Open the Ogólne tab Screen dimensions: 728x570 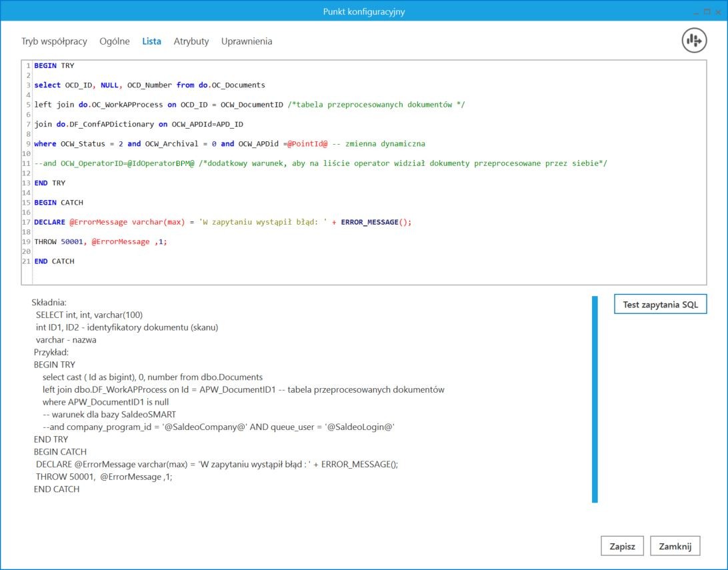tap(115, 41)
